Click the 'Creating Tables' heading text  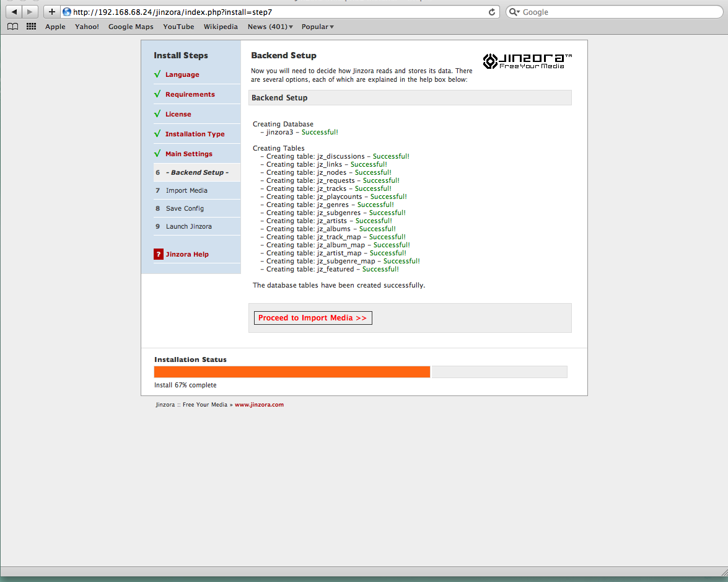click(279, 148)
